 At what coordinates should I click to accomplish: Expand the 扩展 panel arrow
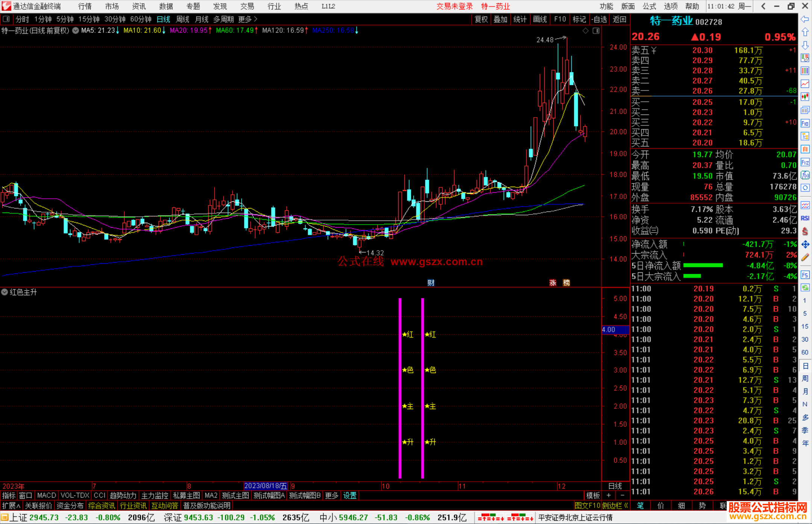[11, 506]
